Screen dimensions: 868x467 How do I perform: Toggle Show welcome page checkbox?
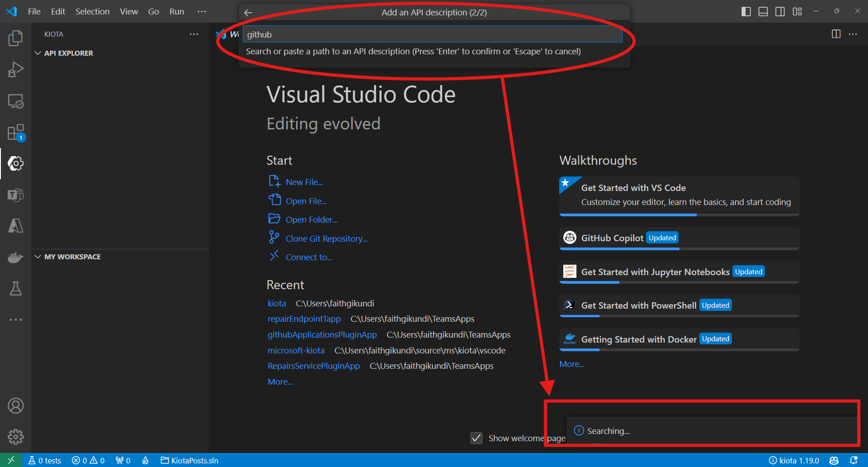[476, 438]
